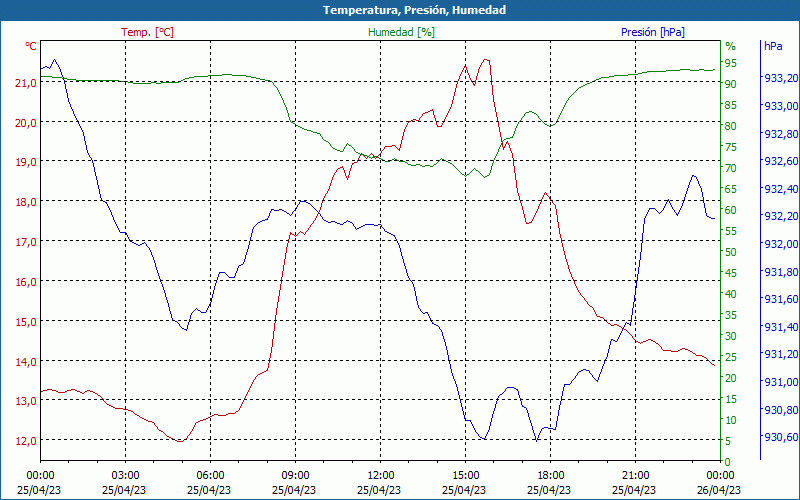Click the 13,0 temperature axis value
800x500 pixels.
26,401
